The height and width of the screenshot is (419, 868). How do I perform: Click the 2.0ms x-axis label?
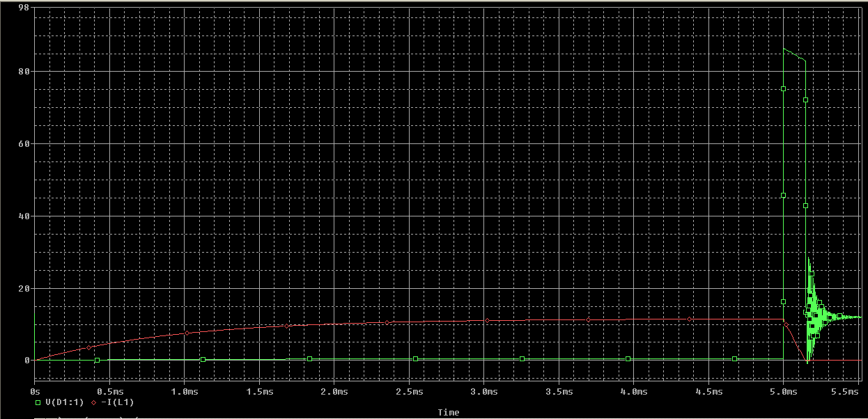[x=334, y=392]
